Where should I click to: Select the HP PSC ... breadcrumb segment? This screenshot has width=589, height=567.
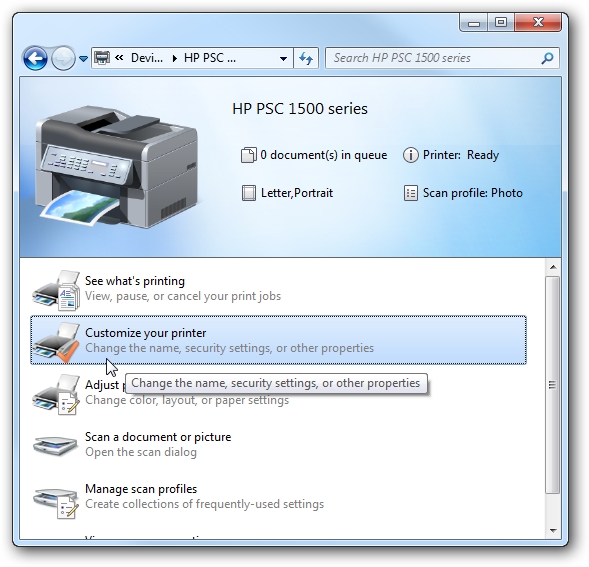[x=210, y=58]
